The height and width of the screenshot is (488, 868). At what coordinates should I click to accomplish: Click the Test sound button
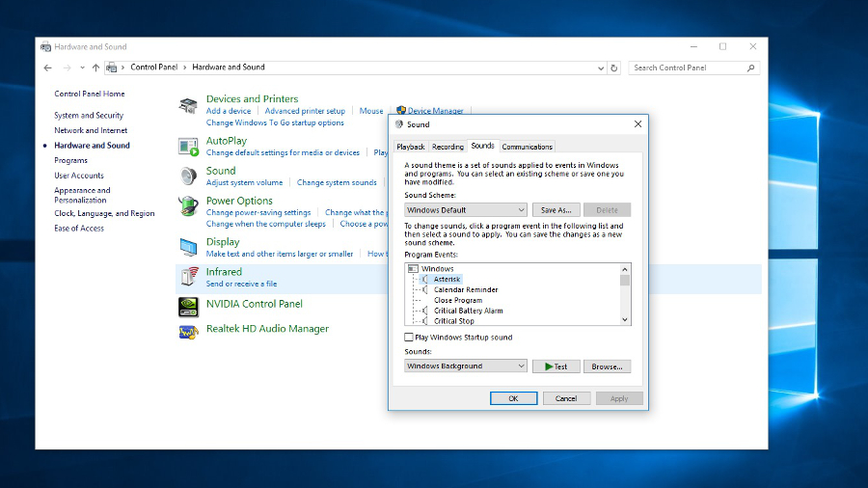coord(556,366)
